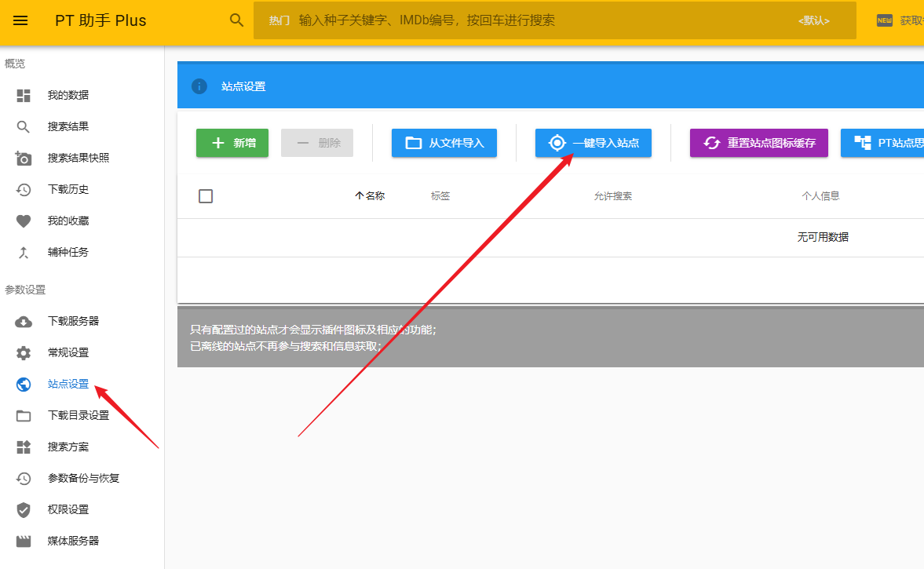Open 下载服务器 settings
The image size is (924, 569).
click(x=73, y=321)
